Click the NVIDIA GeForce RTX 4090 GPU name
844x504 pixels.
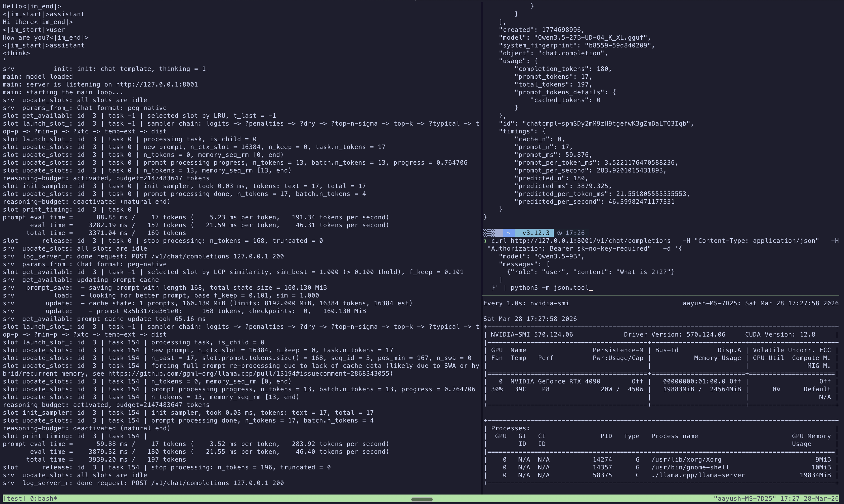555,381
